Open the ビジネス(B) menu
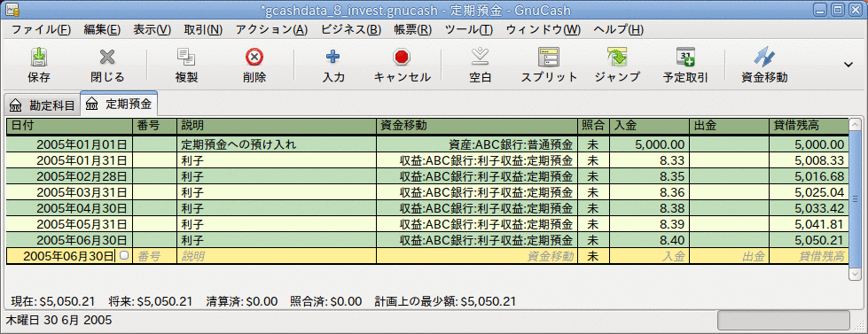The width and height of the screenshot is (868, 334). coord(351,30)
